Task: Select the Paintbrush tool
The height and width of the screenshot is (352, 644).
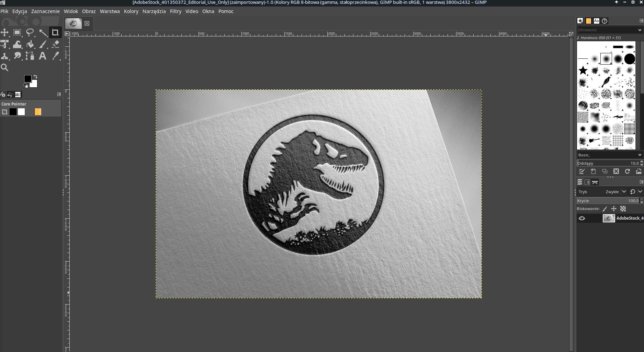Action: click(x=43, y=44)
